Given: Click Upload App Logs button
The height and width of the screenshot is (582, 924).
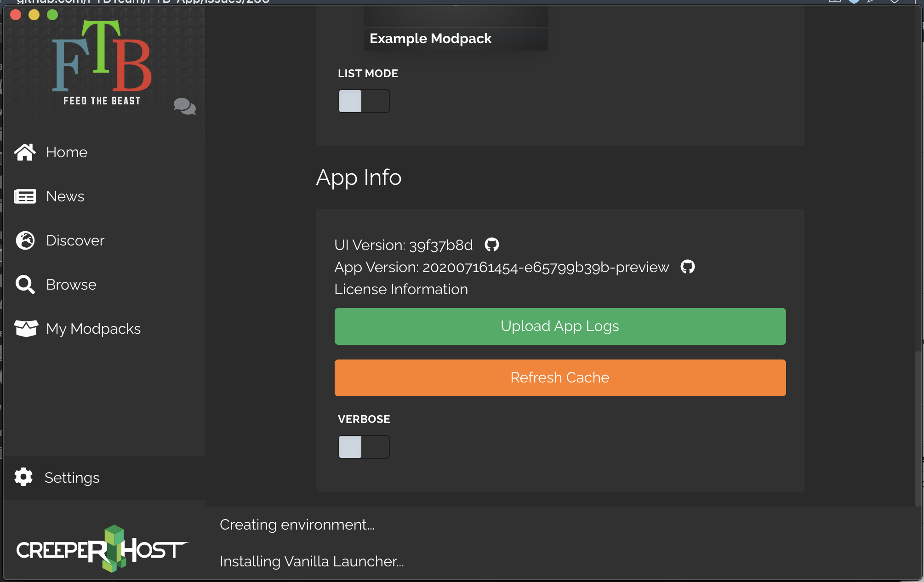Looking at the screenshot, I should point(560,326).
